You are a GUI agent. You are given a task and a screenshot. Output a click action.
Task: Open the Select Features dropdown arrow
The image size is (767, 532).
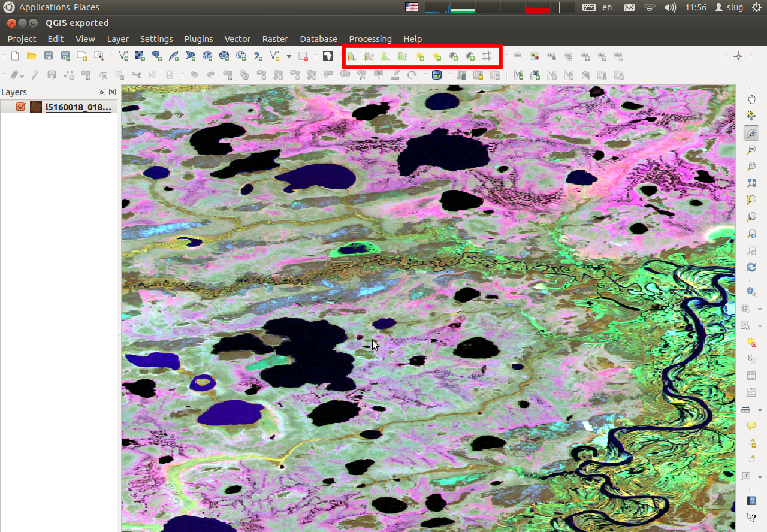click(760, 326)
